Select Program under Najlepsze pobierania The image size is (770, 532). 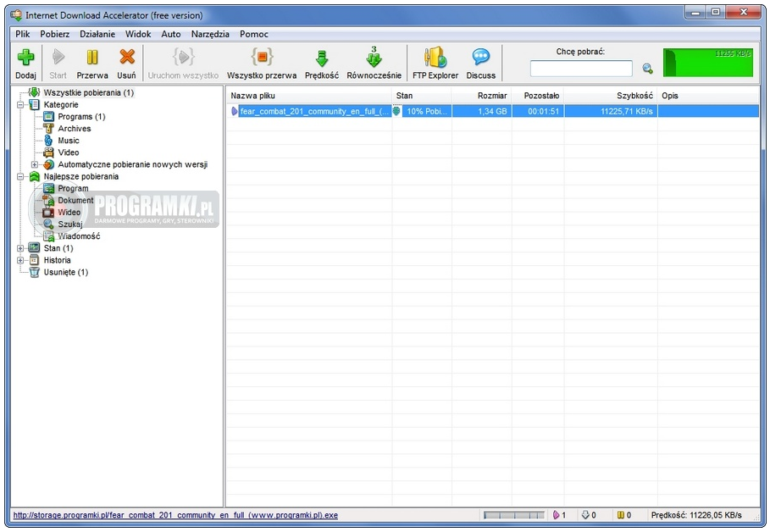tap(73, 188)
